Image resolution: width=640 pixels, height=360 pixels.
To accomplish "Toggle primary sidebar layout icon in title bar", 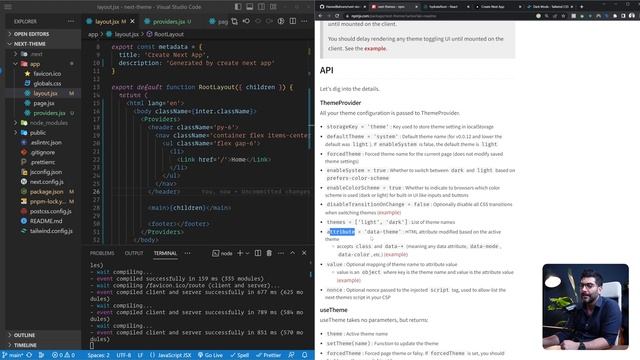I will click(x=238, y=7).
